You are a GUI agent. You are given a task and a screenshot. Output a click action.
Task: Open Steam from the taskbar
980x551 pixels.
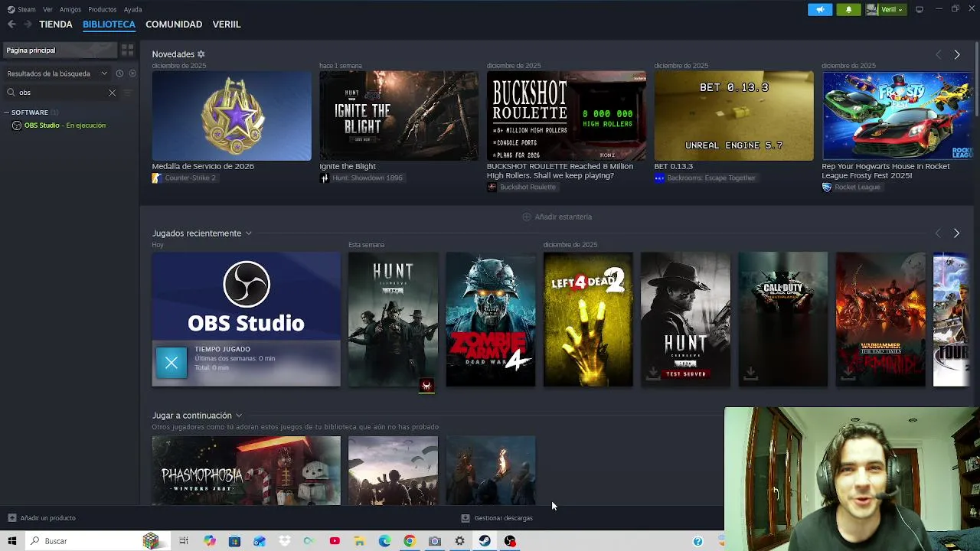485,541
